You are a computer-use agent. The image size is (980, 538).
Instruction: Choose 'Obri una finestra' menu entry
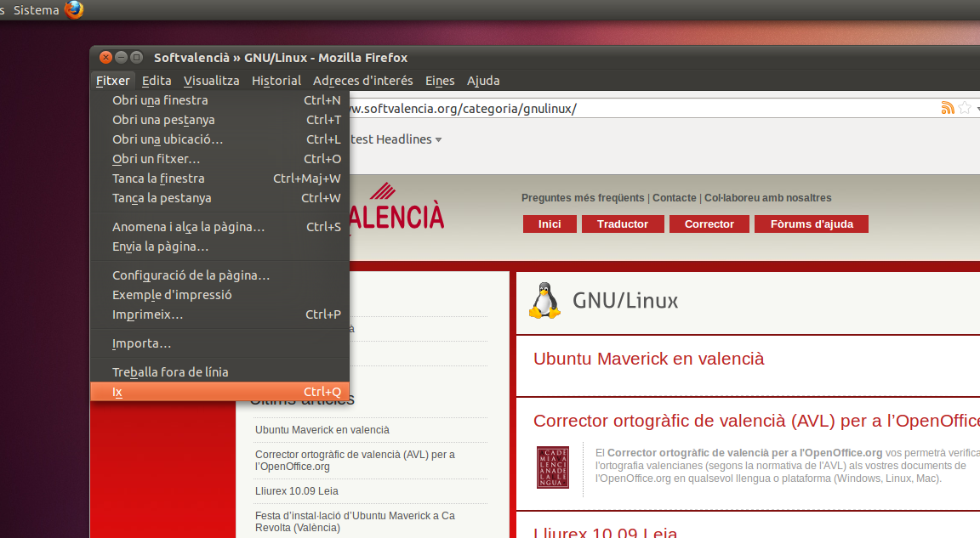tap(220, 99)
